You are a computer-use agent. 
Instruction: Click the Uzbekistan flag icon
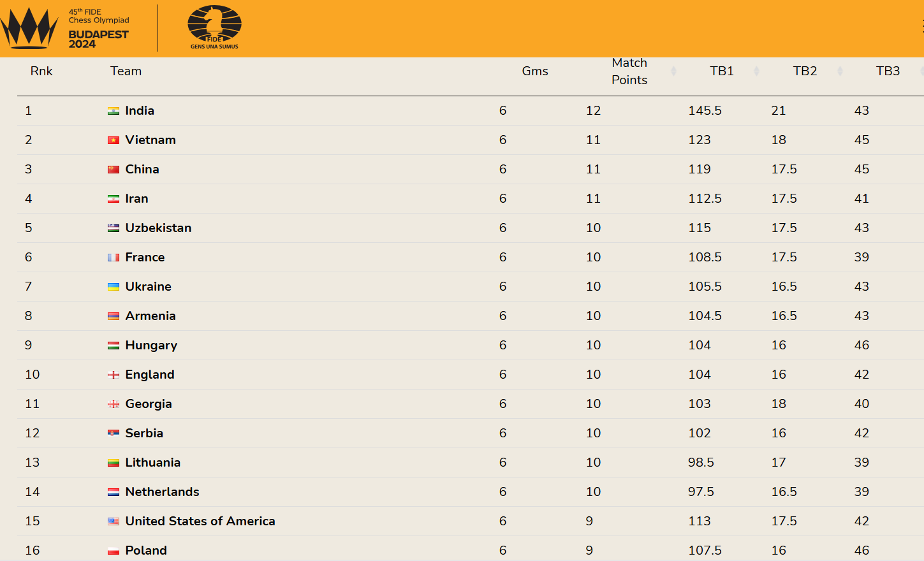click(x=114, y=228)
